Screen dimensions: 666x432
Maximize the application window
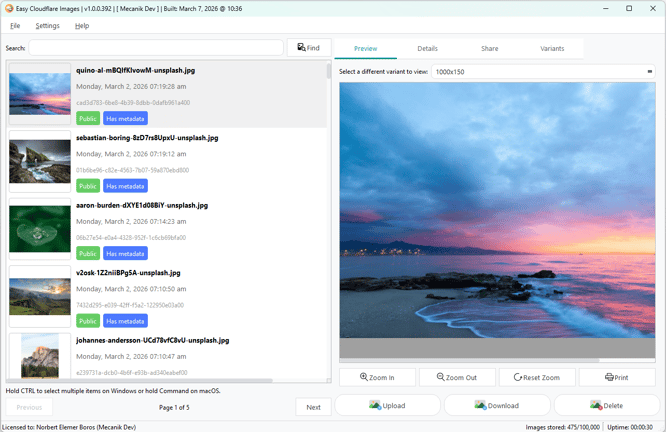tap(629, 8)
